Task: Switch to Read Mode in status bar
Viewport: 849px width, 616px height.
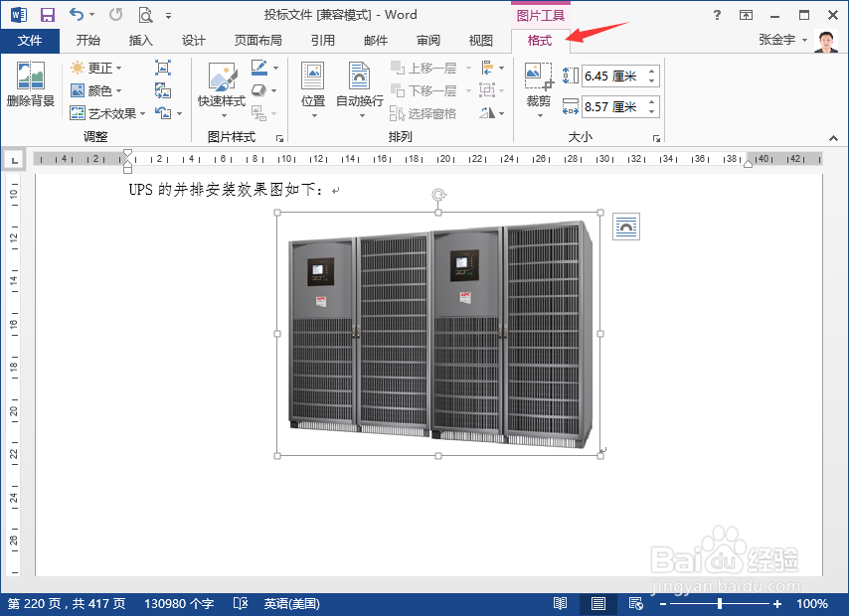Action: 560,603
